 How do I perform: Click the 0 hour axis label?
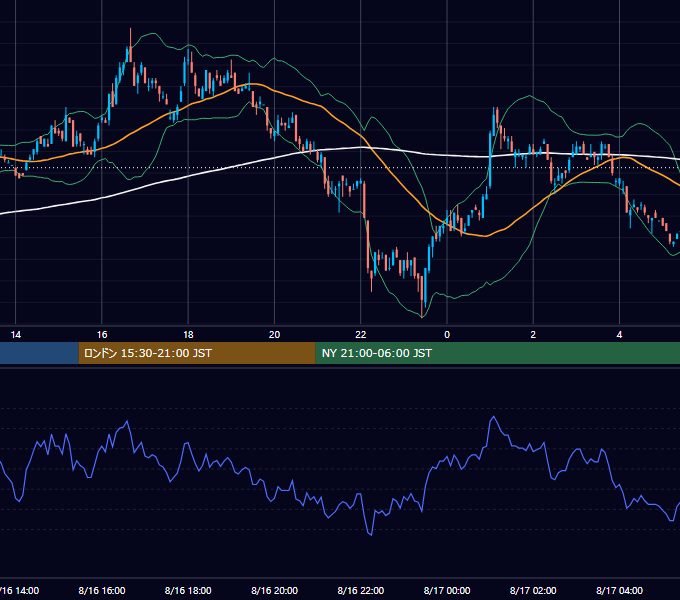pos(447,335)
